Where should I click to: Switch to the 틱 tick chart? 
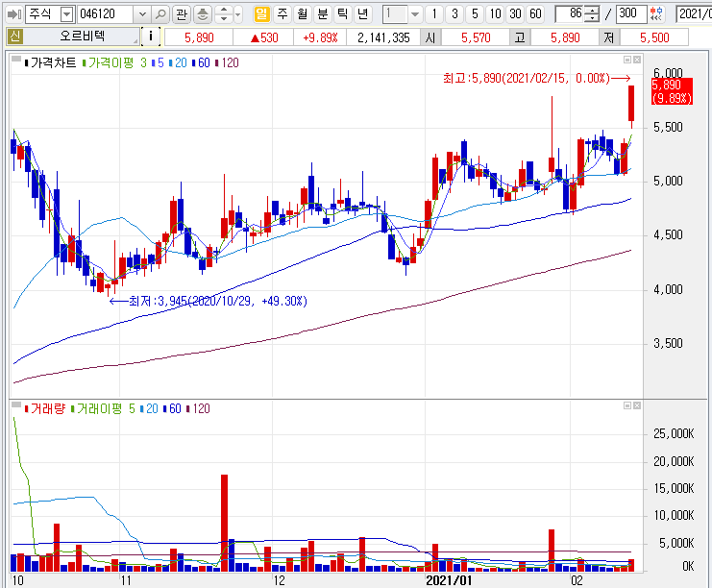(x=342, y=14)
